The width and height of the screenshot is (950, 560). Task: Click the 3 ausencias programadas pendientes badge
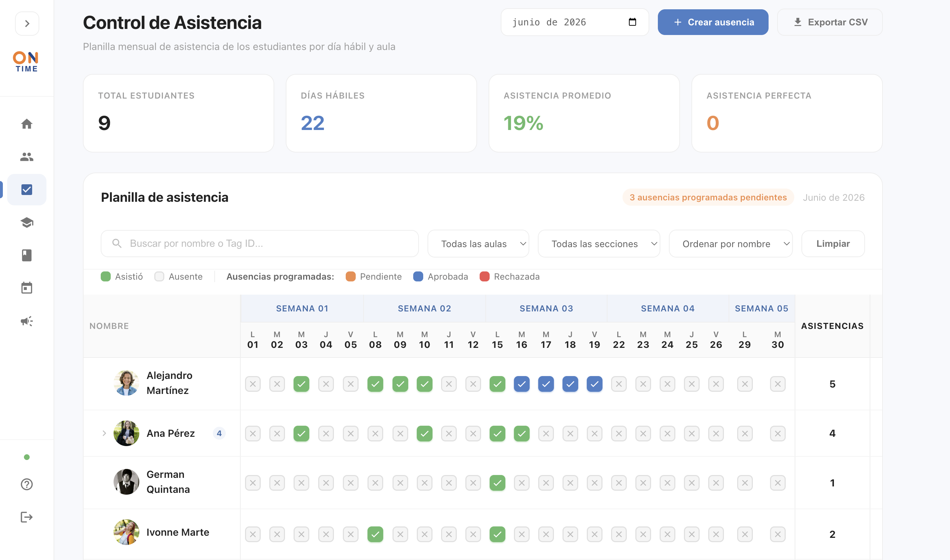(708, 197)
